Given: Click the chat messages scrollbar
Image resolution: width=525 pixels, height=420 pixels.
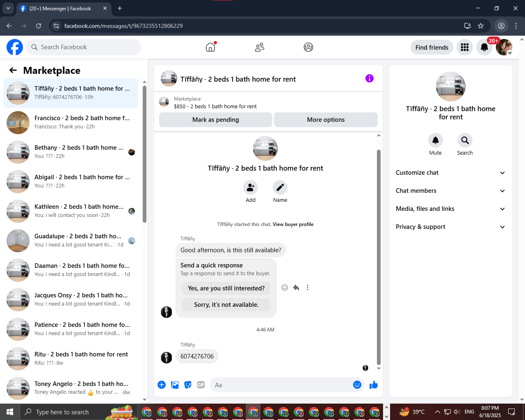Looking at the screenshot, I should pyautogui.click(x=379, y=257).
